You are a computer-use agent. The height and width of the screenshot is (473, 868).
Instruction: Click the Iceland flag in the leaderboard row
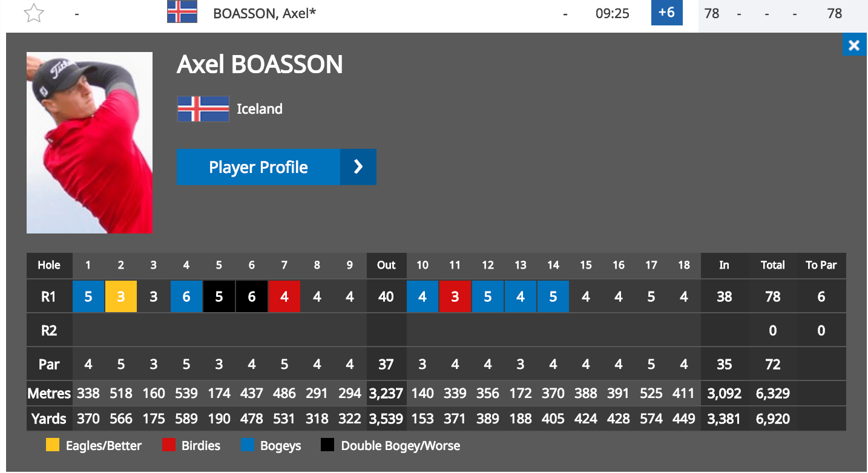[x=182, y=12]
